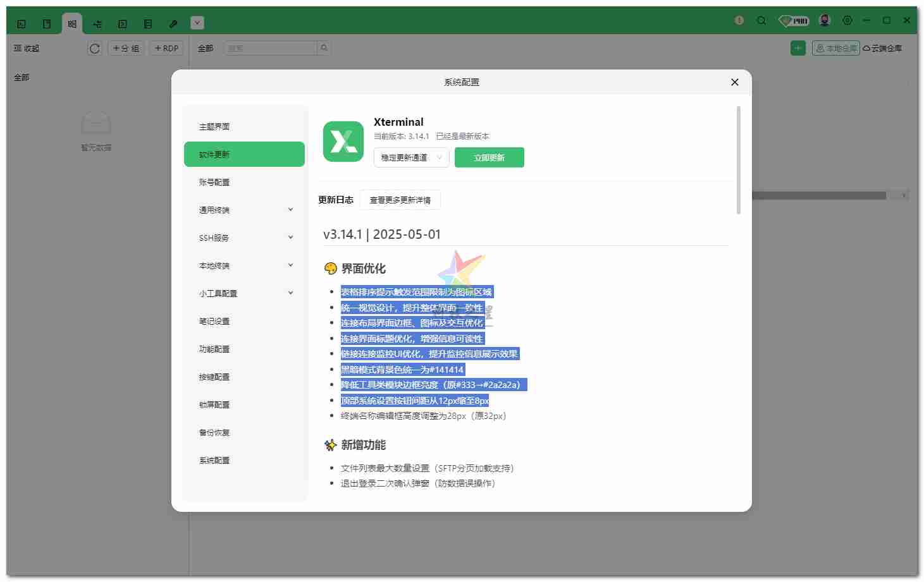Click the refresh icon above the connection list
Screen dimensions: 924x582
point(94,48)
